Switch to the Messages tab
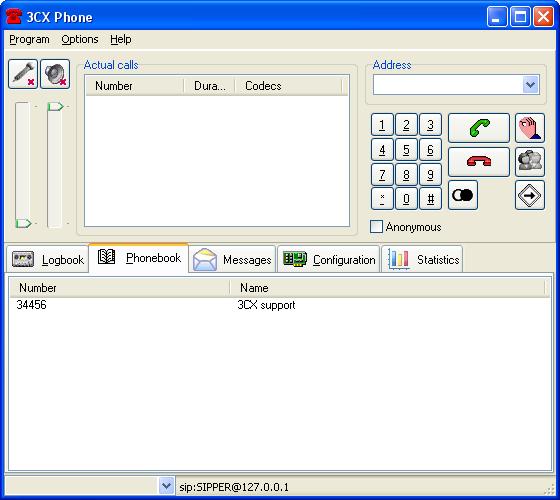 (232, 259)
